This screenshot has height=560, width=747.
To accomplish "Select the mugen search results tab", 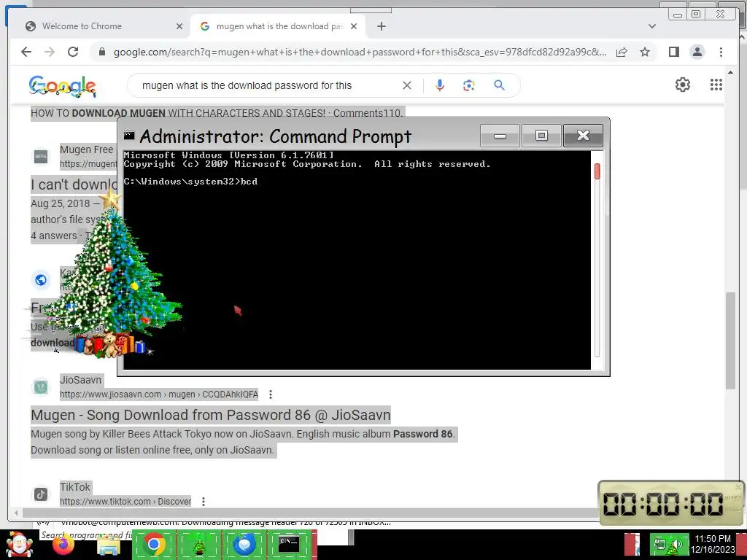I will (x=279, y=26).
